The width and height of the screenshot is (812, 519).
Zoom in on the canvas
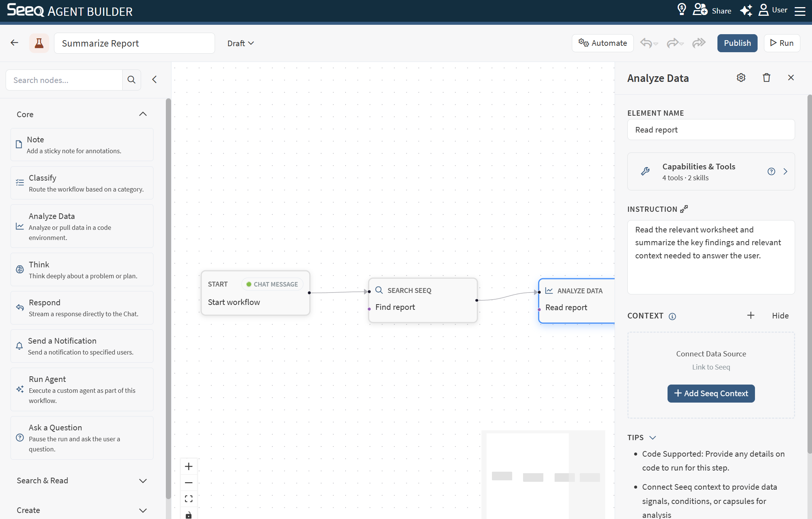189,466
